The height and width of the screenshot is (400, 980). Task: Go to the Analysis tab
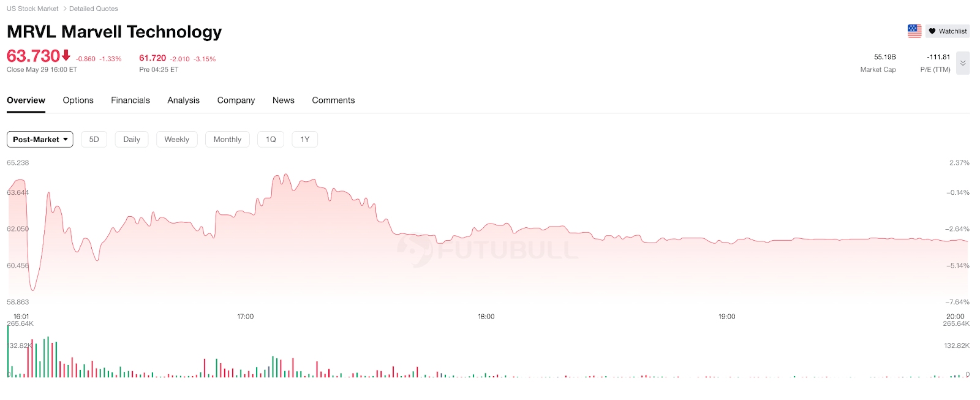183,100
